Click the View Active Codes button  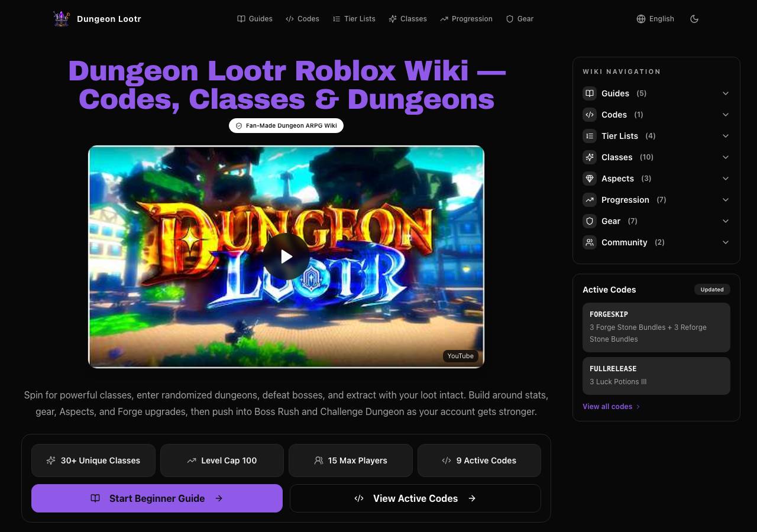pos(415,498)
